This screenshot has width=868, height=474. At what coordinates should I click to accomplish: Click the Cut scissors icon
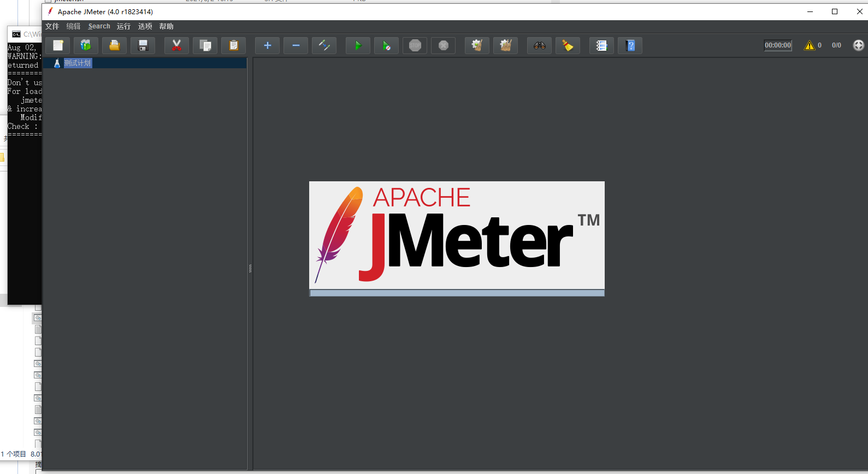176,45
